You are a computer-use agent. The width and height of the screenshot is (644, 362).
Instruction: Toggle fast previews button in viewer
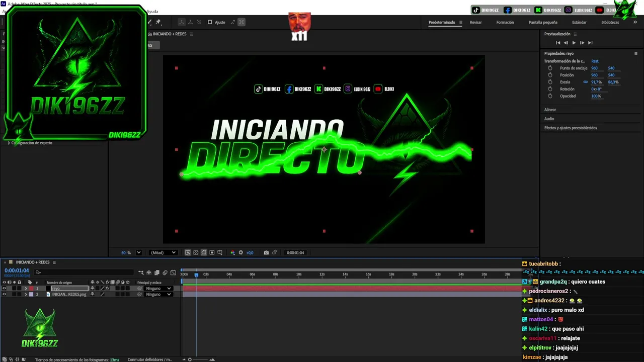[188, 252]
